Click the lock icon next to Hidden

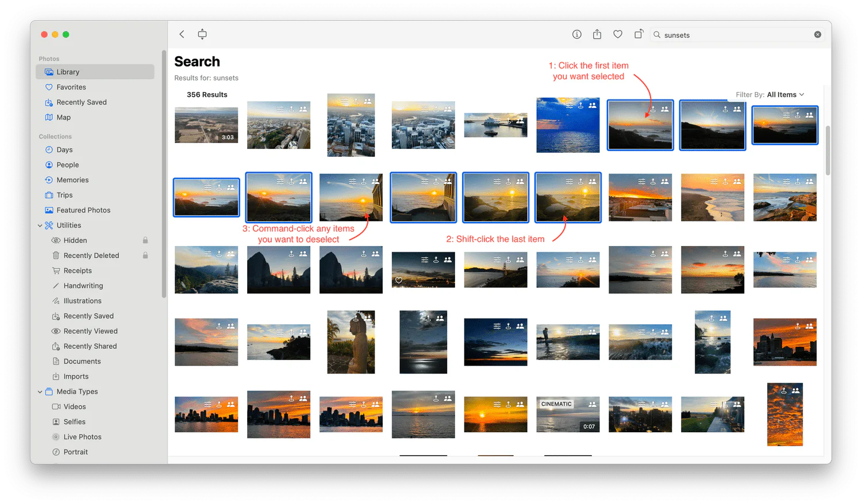pyautogui.click(x=145, y=240)
